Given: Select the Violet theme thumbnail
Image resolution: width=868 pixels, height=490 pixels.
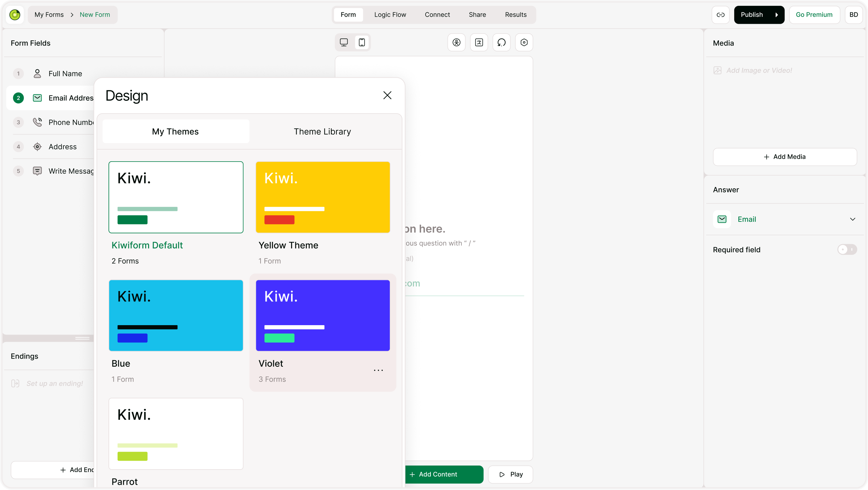Looking at the screenshot, I should coord(323,315).
